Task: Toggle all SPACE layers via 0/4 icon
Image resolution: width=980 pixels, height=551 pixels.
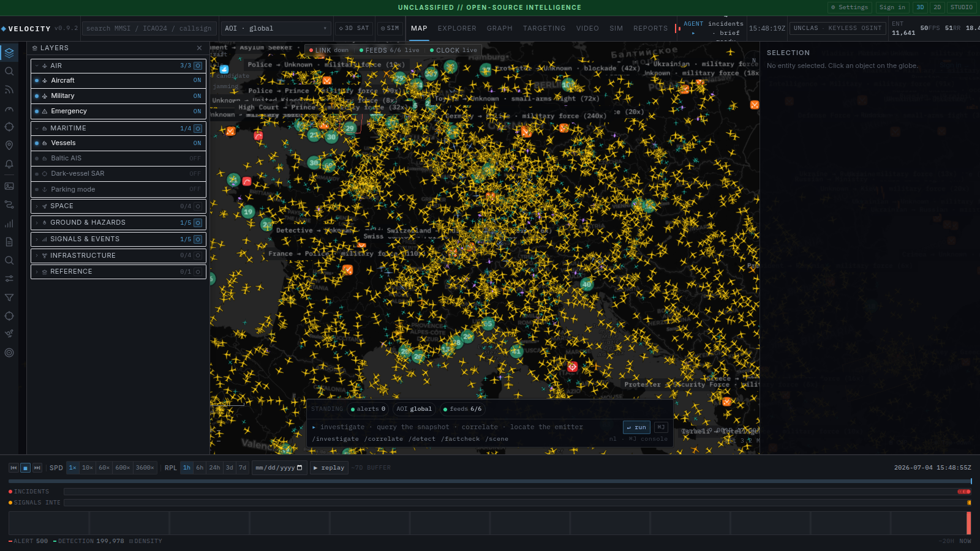Action: point(198,206)
